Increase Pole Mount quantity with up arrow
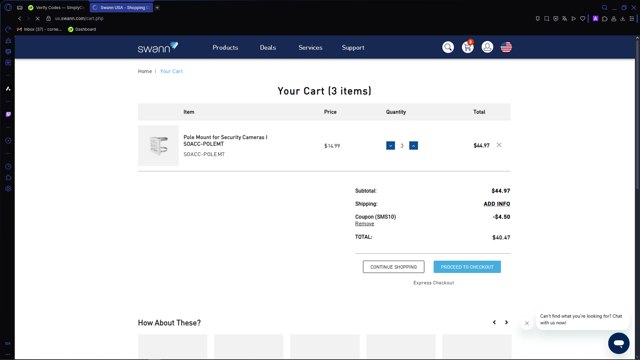The image size is (640, 360). 413,145
